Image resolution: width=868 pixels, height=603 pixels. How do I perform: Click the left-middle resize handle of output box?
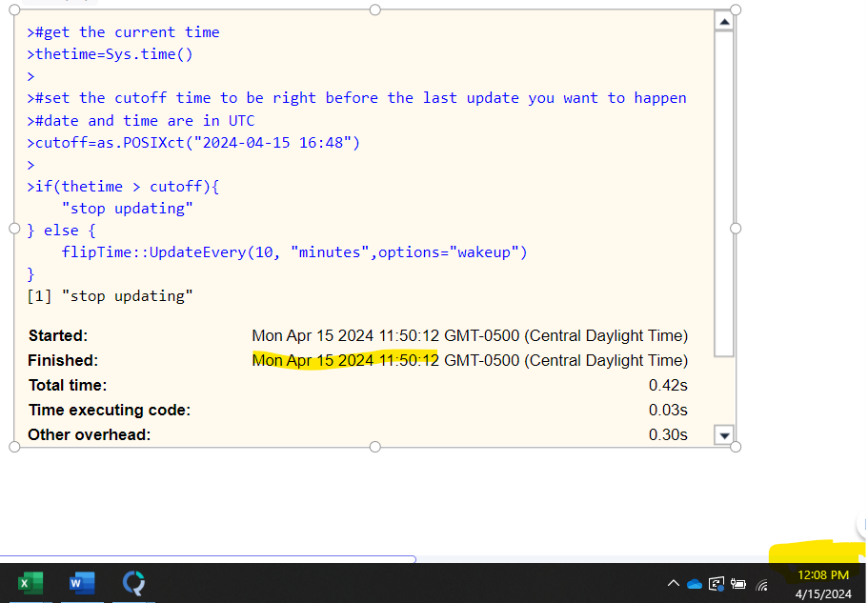[14, 229]
